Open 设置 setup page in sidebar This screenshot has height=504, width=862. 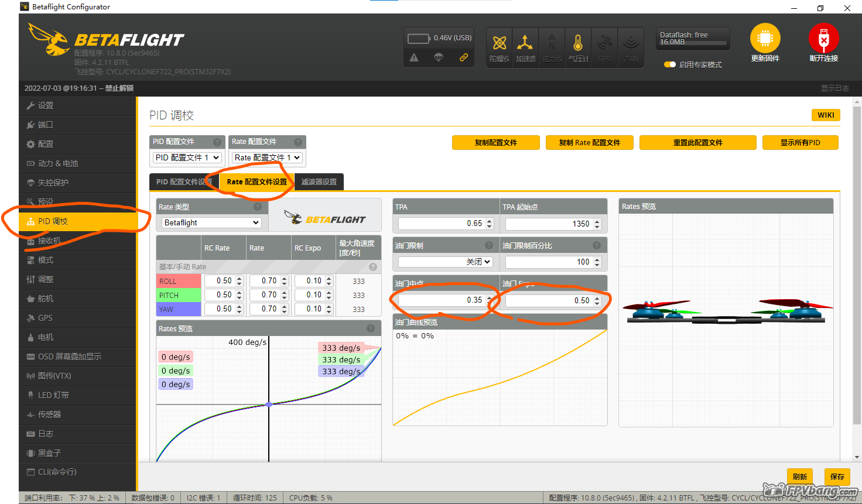pyautogui.click(x=78, y=105)
